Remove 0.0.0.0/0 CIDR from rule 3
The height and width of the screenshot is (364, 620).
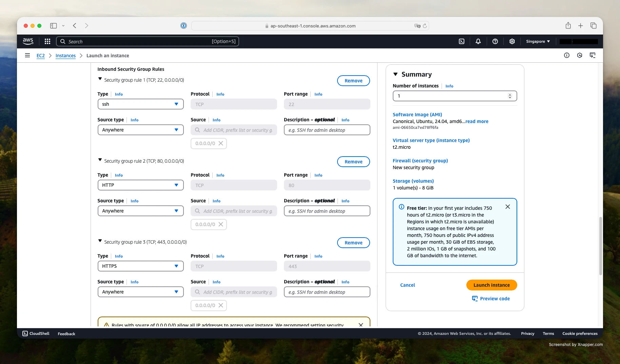click(x=221, y=305)
